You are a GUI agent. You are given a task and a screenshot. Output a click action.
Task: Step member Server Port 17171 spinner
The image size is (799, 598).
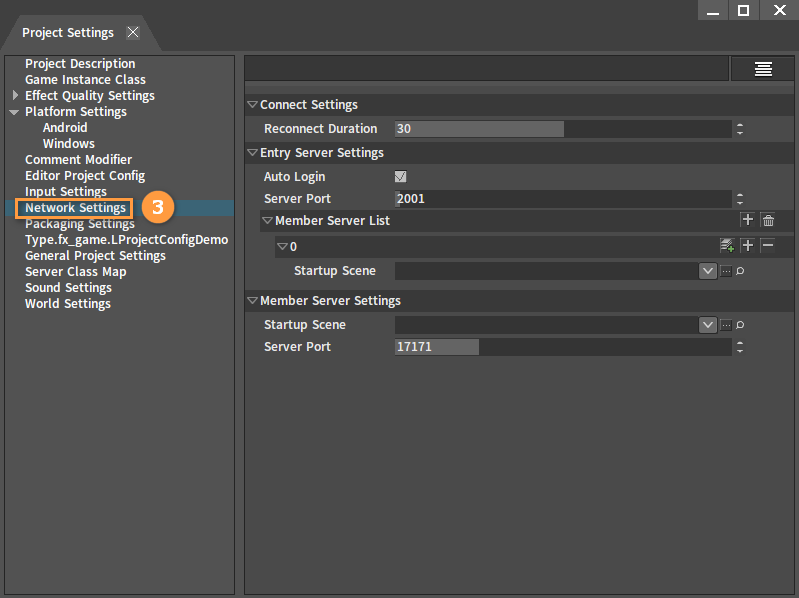click(740, 347)
